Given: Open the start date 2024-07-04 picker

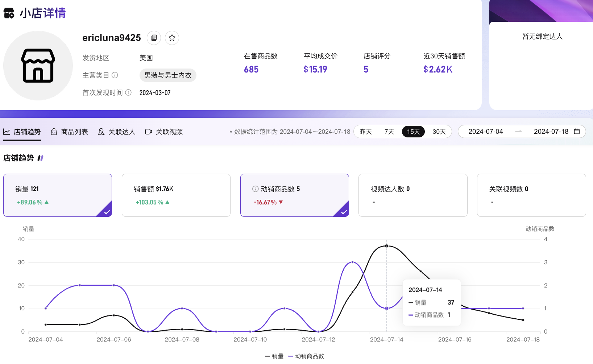Looking at the screenshot, I should pos(485,132).
